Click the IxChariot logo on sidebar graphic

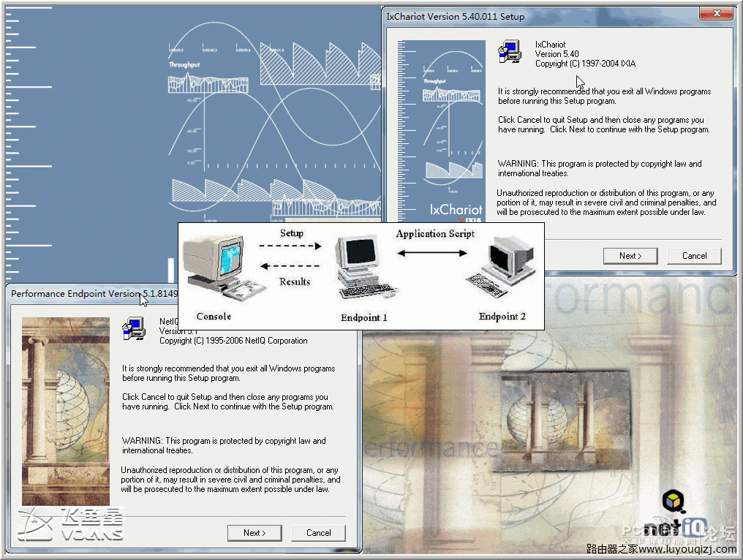click(x=456, y=210)
